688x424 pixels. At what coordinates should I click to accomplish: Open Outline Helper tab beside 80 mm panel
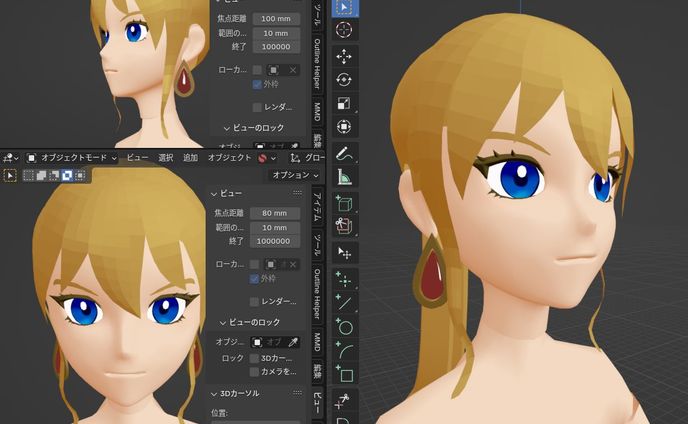tap(317, 294)
